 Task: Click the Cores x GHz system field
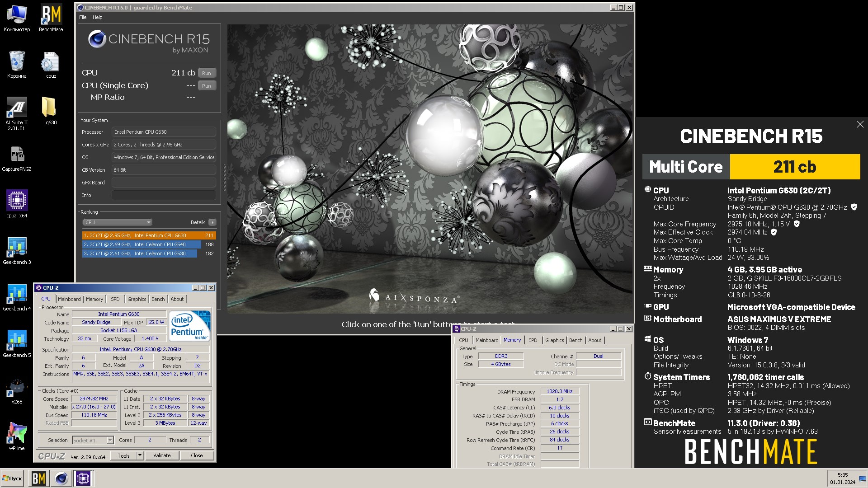(x=164, y=145)
